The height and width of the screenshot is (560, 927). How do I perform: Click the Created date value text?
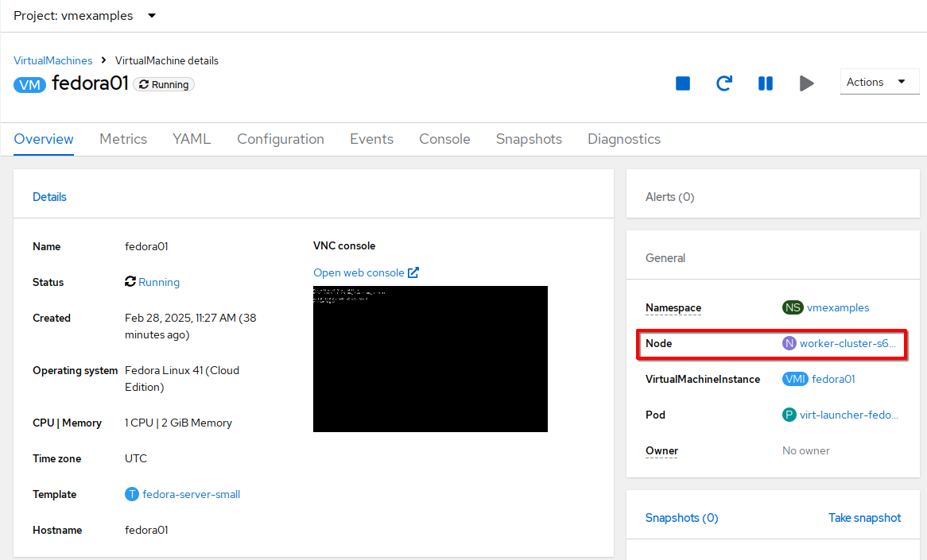point(190,326)
